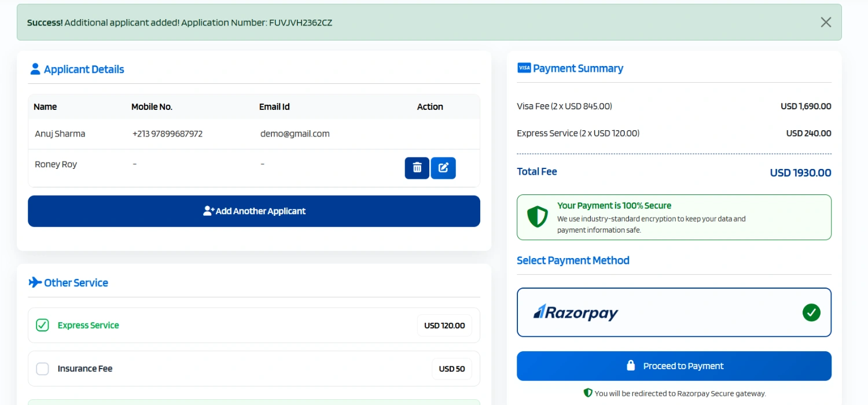This screenshot has width=868, height=405.
Task: Click the Insurance Fee label
Action: 85,369
